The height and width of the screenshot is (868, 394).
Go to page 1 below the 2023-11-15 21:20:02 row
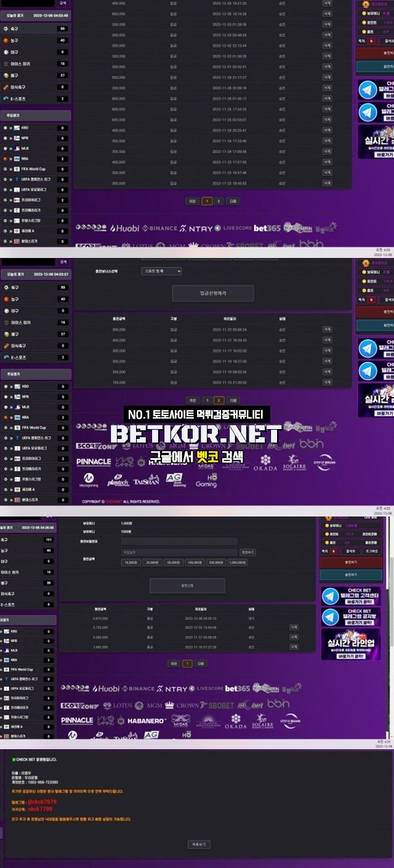[x=207, y=400]
